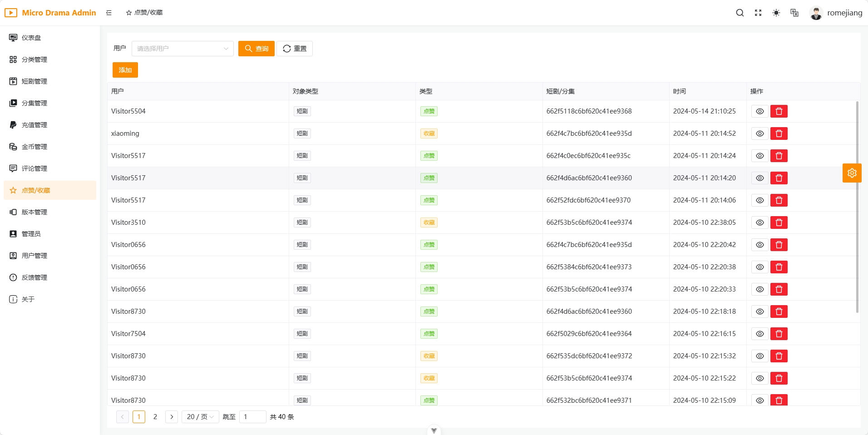The image size is (868, 435).
Task: Delete the Visitor5504 row entry
Action: 779,111
